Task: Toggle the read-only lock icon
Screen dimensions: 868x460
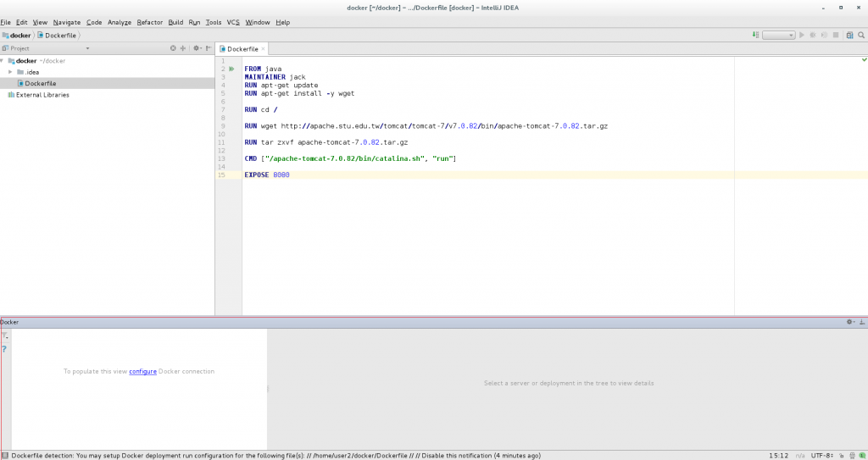Action: 842,456
